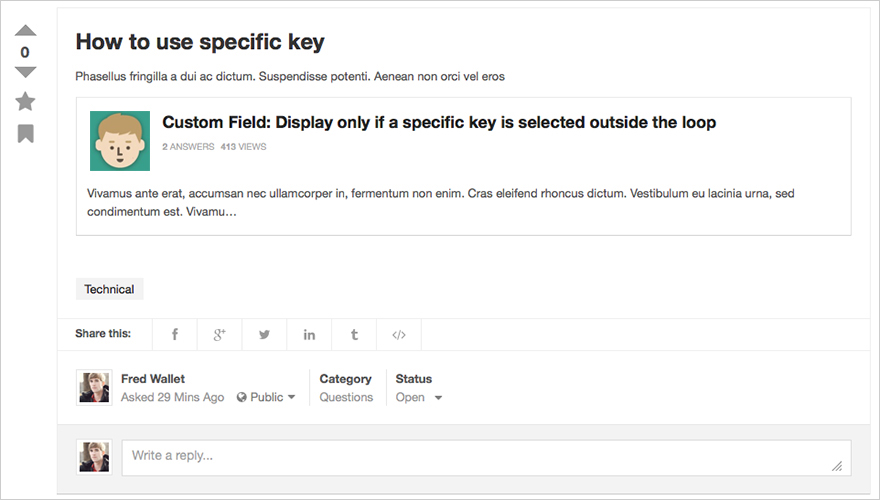The image size is (880, 500).
Task: Upvote the question with the up arrow
Action: [x=25, y=31]
